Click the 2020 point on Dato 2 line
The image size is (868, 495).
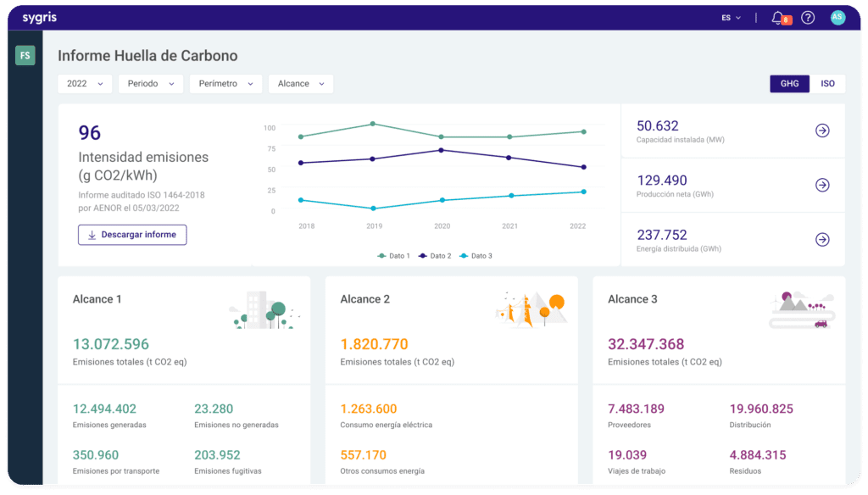pos(441,150)
